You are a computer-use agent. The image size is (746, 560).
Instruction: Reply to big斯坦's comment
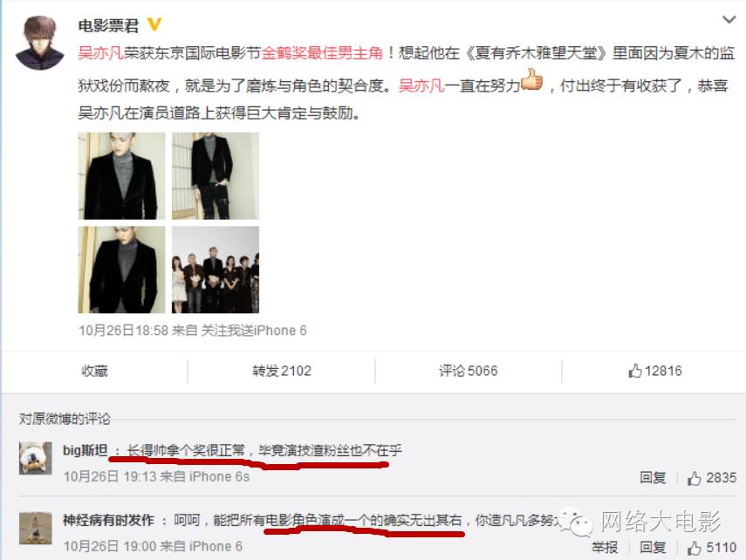tap(653, 477)
